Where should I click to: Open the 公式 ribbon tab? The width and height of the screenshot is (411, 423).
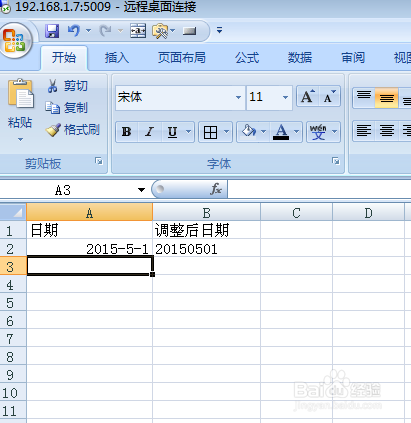click(x=247, y=58)
